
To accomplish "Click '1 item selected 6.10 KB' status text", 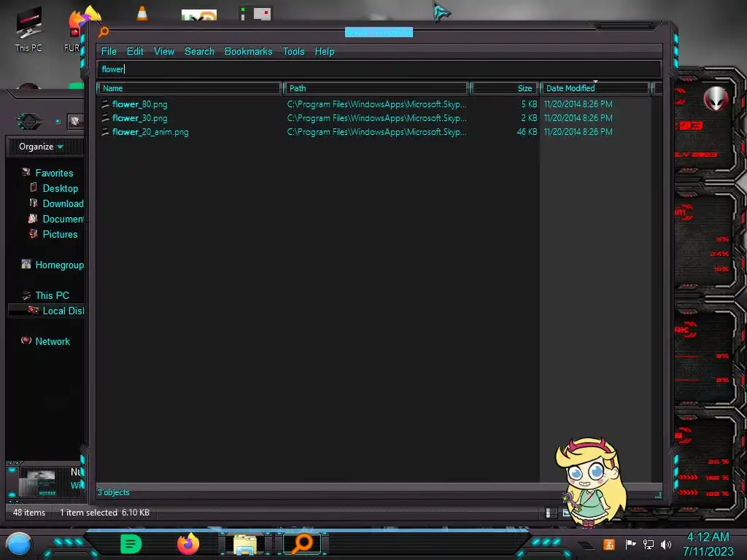I will point(104,513).
